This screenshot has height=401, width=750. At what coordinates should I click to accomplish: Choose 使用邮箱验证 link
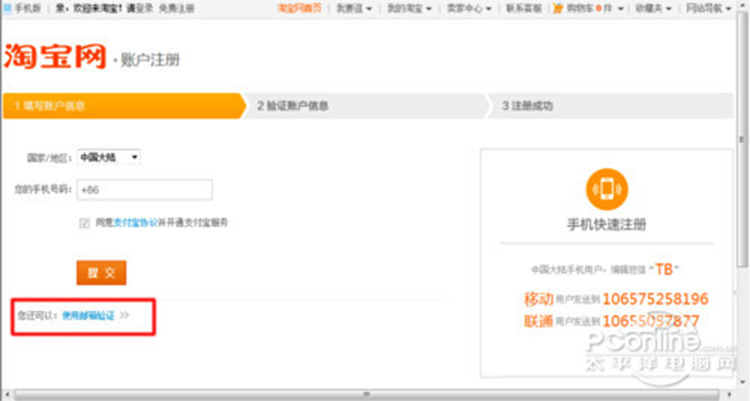(88, 315)
